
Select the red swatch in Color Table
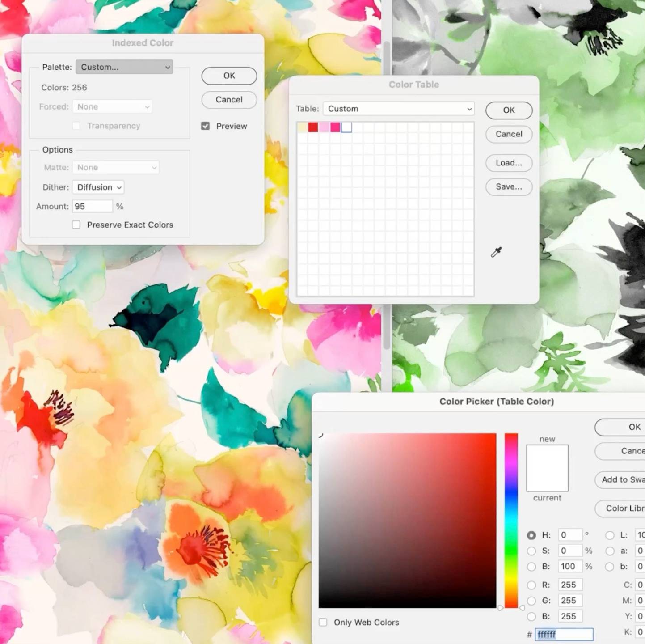(313, 127)
